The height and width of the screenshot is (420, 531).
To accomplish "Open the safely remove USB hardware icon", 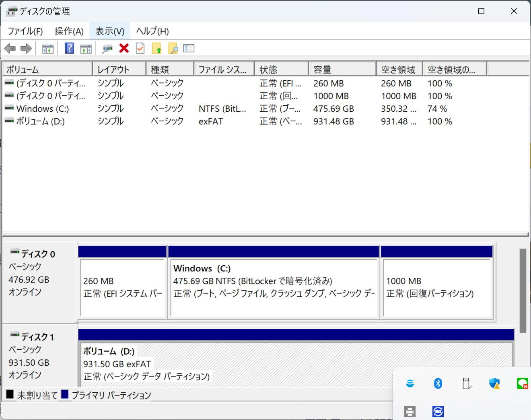I will (466, 383).
